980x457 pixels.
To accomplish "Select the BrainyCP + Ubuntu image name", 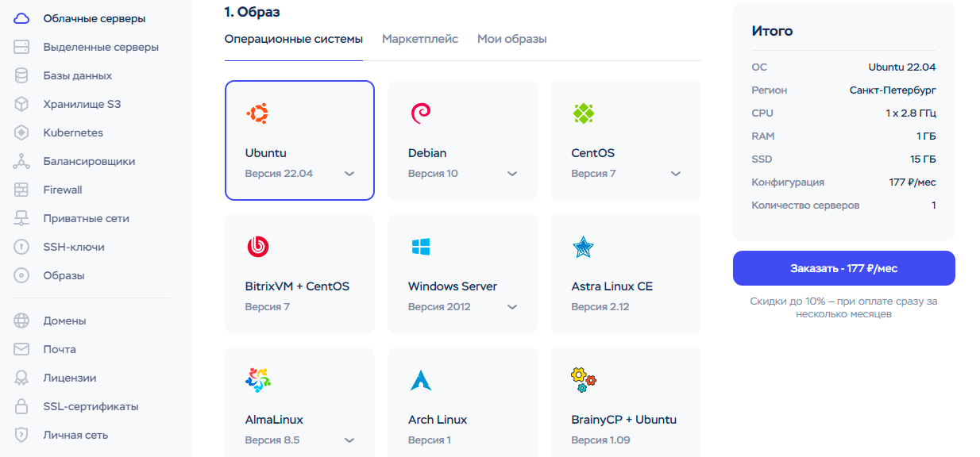I will 624,420.
